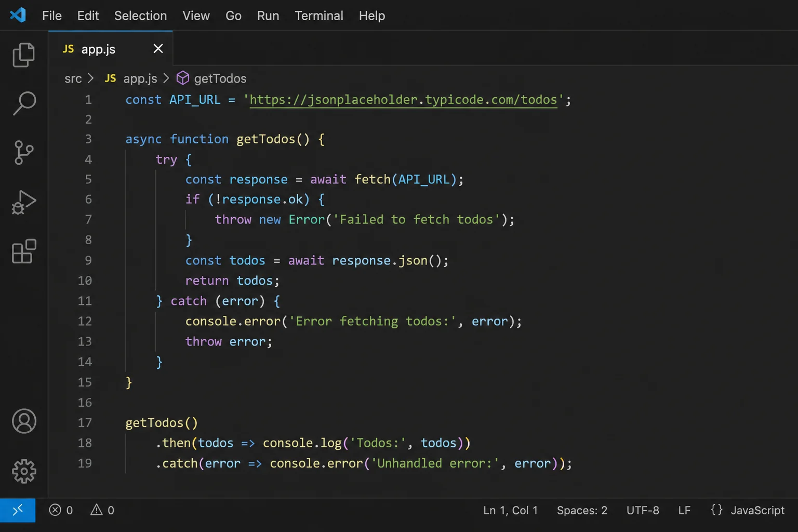Open Run and Debug view icon
The height and width of the screenshot is (532, 798).
pos(24,202)
